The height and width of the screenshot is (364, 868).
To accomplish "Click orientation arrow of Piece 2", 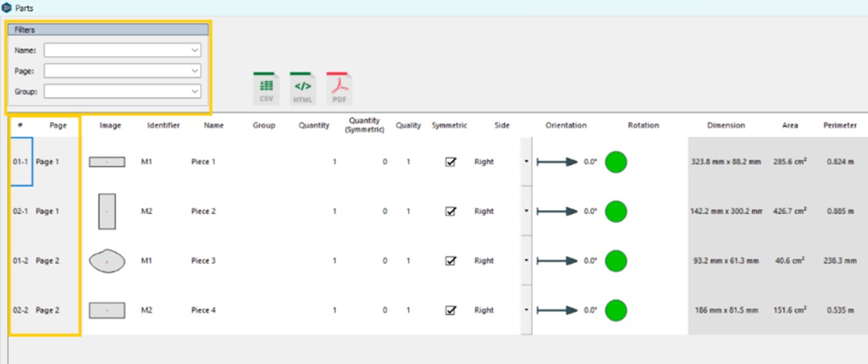I will pyautogui.click(x=558, y=211).
